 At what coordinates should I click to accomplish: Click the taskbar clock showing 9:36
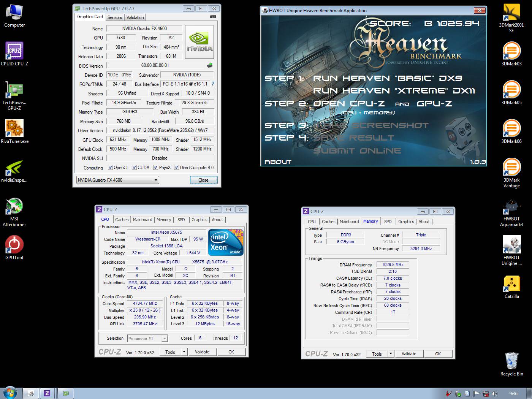coord(513,394)
